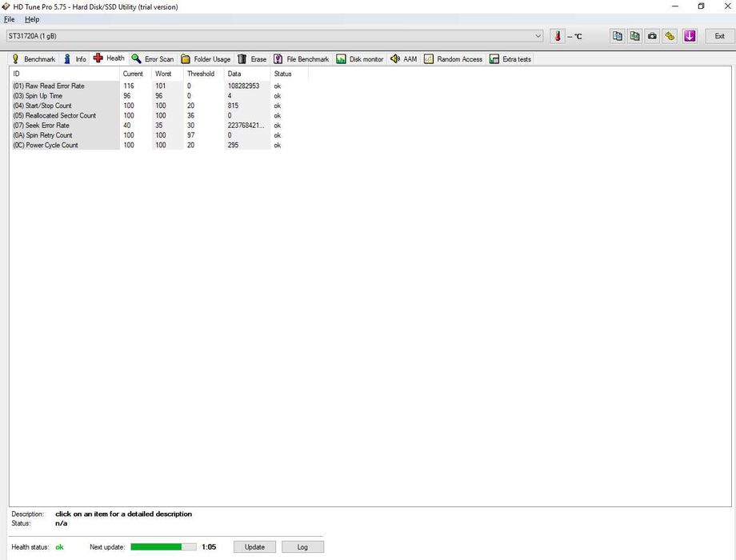The image size is (736, 560).
Task: Open the File menu
Action: (10, 19)
